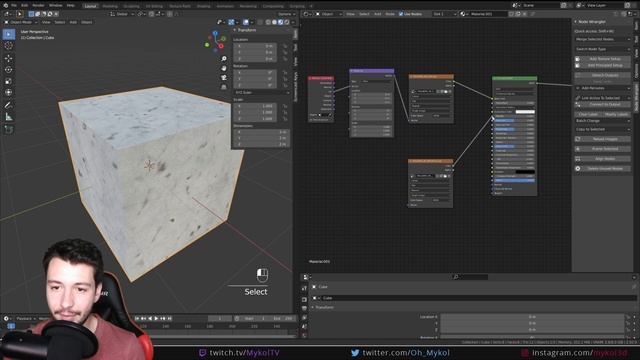Open the Render menu
Viewport: 640px width, 360px height.
pos(38,5)
